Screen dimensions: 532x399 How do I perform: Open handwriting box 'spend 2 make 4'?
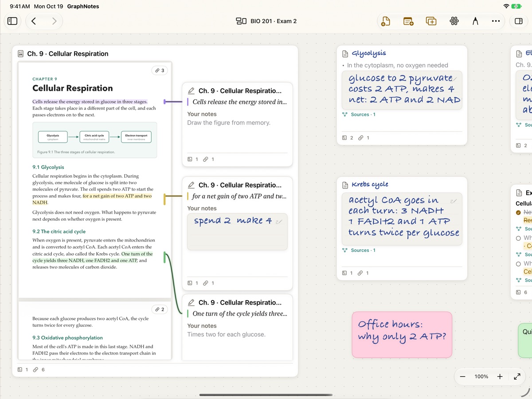[237, 232]
